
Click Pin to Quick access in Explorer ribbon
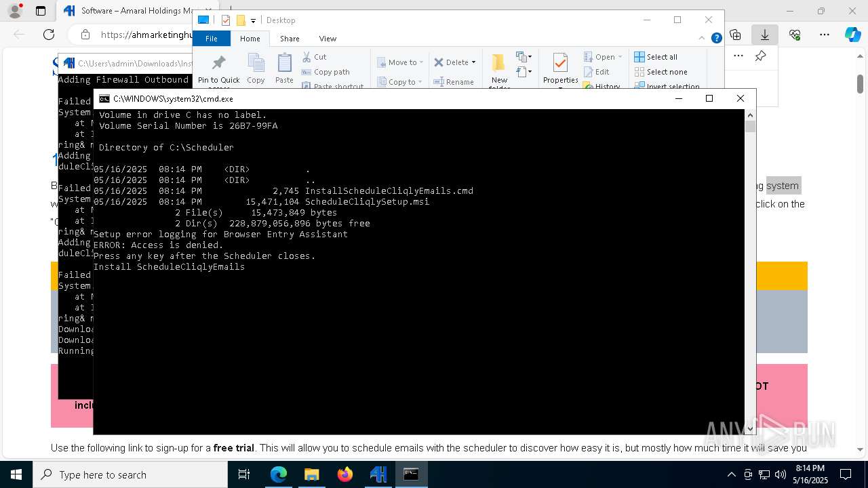point(218,70)
